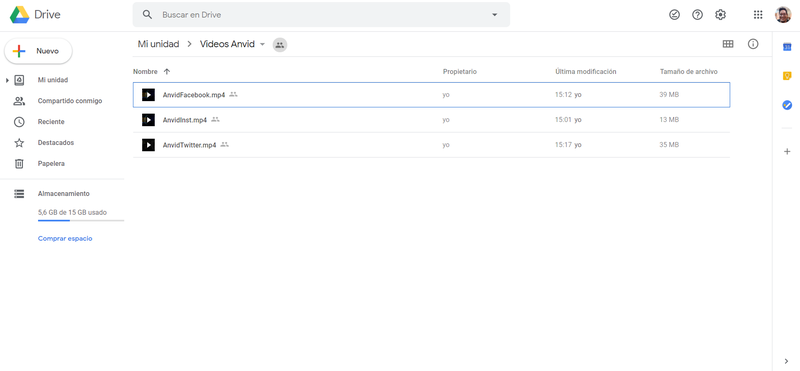Click the Google Drive logo
Viewport: 800px width, 371px height.
pyautogui.click(x=19, y=15)
